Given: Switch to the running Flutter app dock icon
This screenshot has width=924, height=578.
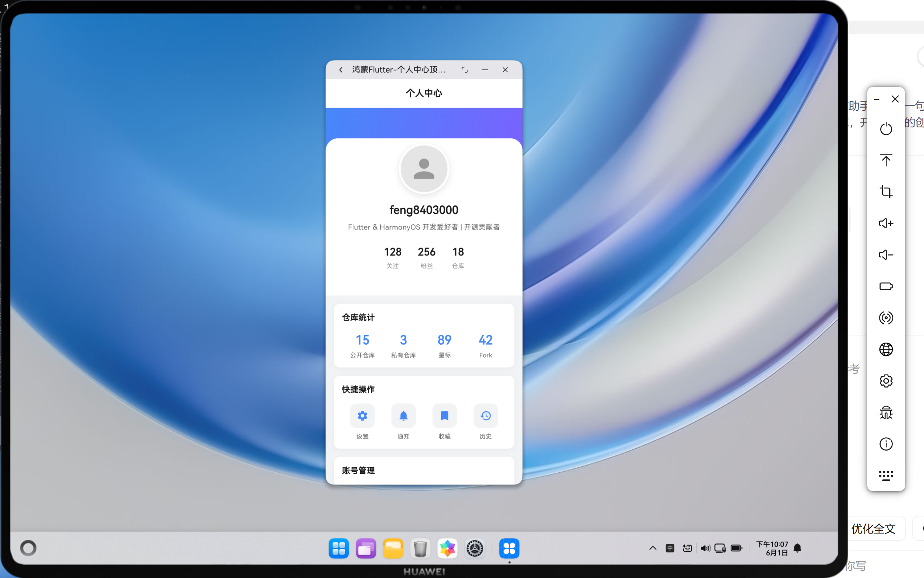Looking at the screenshot, I should pyautogui.click(x=509, y=548).
